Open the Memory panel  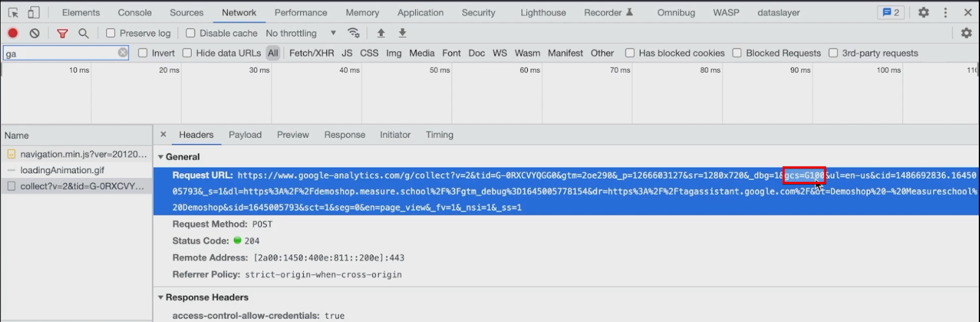363,12
